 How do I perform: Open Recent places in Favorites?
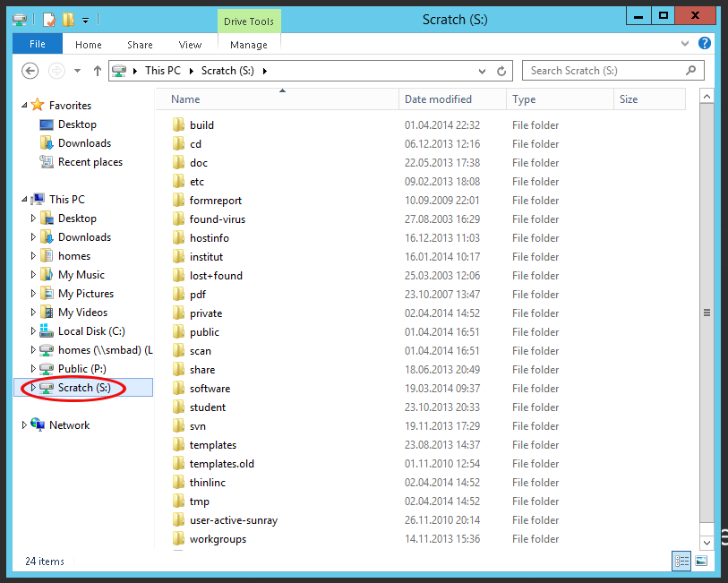tap(90, 162)
